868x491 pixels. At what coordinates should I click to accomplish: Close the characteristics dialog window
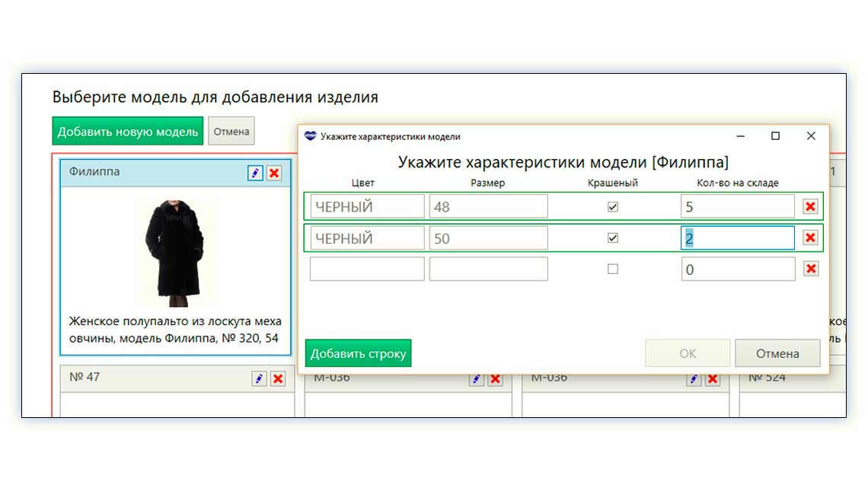[811, 136]
